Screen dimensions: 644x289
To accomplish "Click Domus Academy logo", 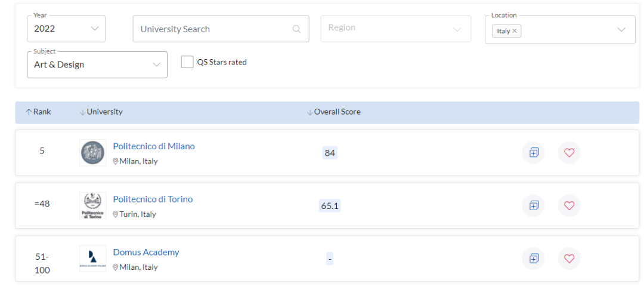I will [92, 259].
